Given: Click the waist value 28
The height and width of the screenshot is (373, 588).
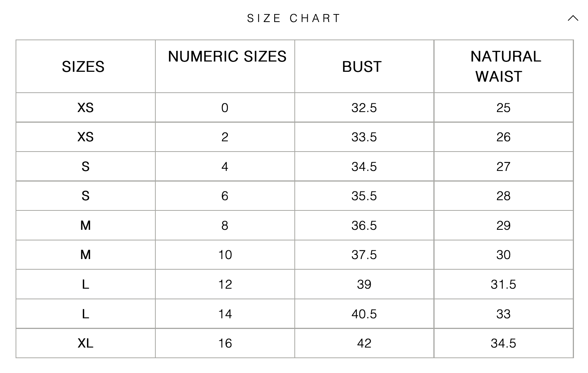Looking at the screenshot, I should pyautogui.click(x=503, y=196).
